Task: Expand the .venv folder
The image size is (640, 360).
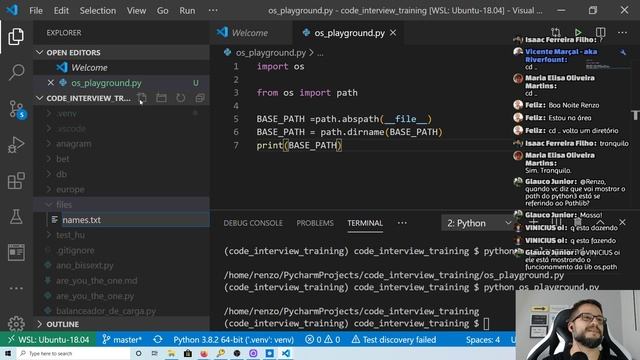Action: click(x=122, y=113)
